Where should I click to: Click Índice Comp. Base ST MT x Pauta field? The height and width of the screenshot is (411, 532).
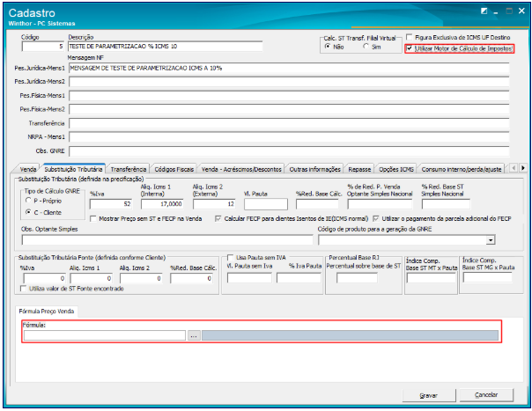tap(432, 278)
